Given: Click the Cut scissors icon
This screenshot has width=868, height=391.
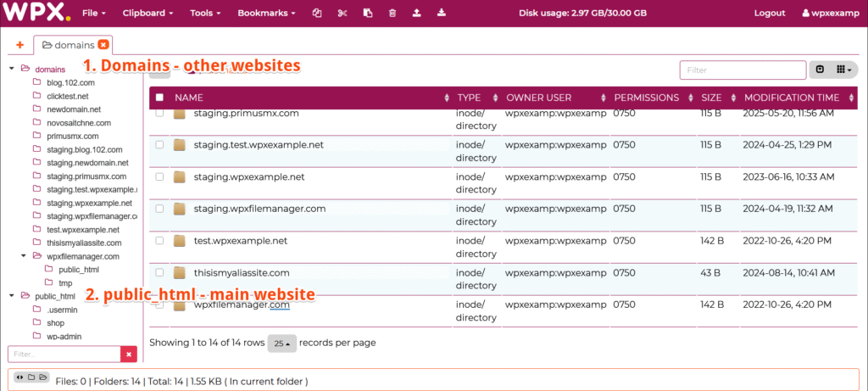Looking at the screenshot, I should (342, 14).
